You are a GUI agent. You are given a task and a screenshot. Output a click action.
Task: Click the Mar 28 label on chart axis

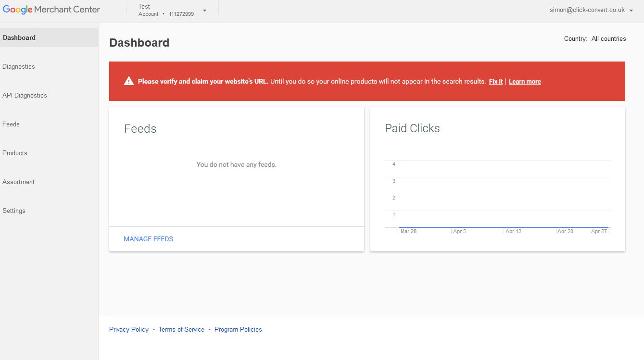click(408, 232)
